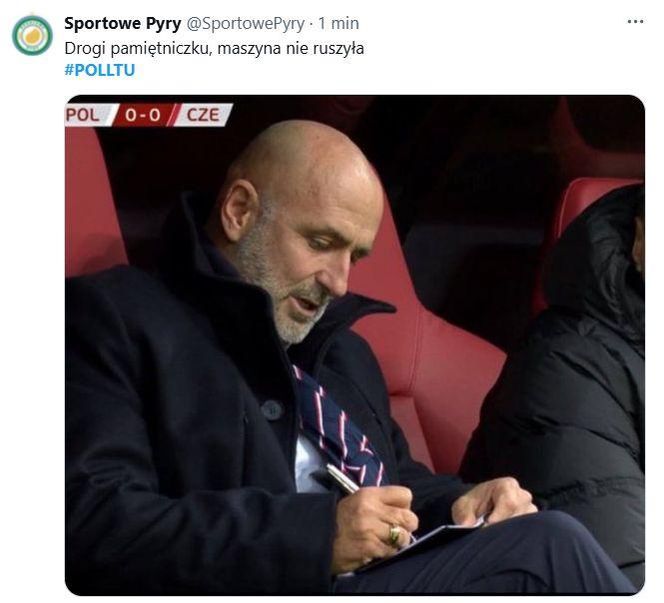
Task: Open the Sportowe Pyry profile avatar
Action: click(x=32, y=36)
